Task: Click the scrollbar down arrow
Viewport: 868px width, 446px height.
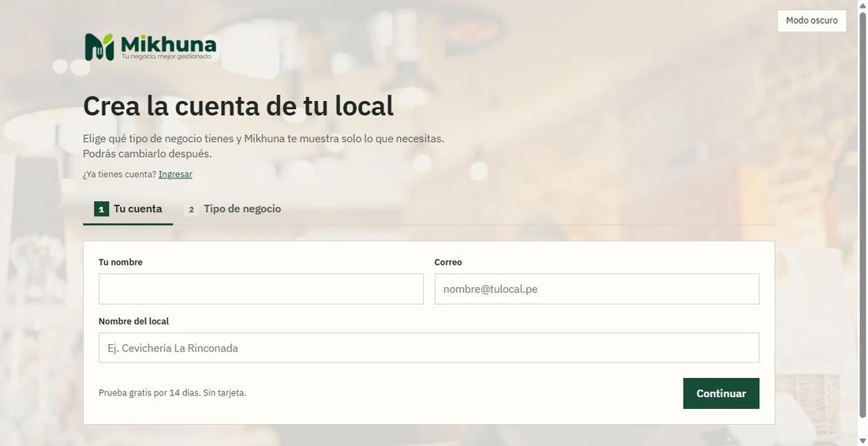Action: click(x=862, y=440)
